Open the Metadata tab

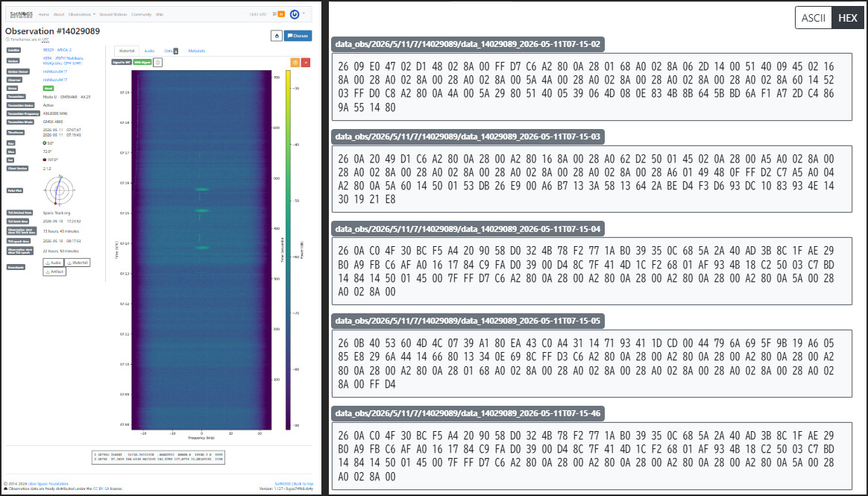[x=197, y=51]
